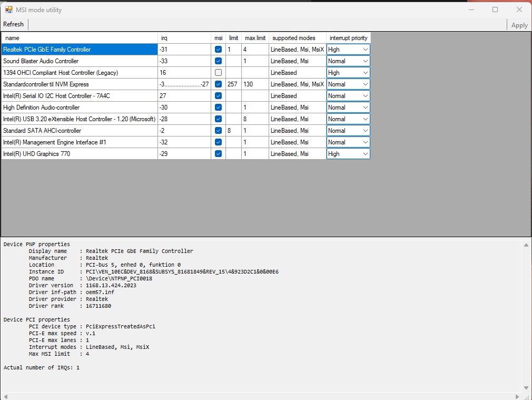
Task: Click Refresh in the toolbar
Action: tap(14, 24)
